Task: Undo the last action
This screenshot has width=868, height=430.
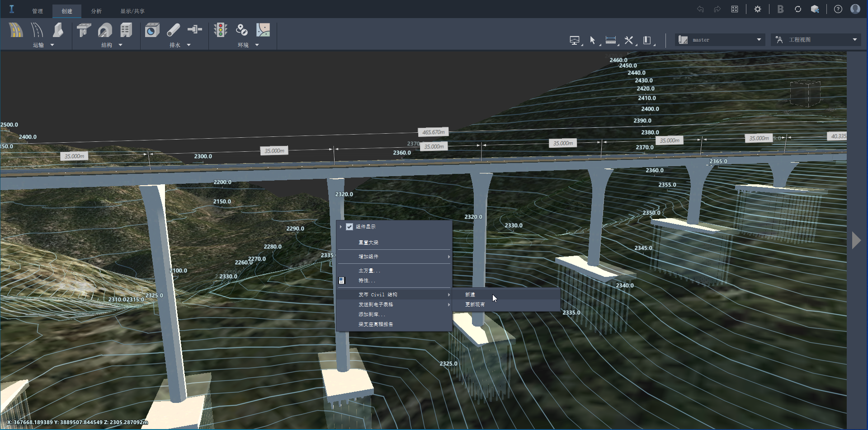Action: 700,9
